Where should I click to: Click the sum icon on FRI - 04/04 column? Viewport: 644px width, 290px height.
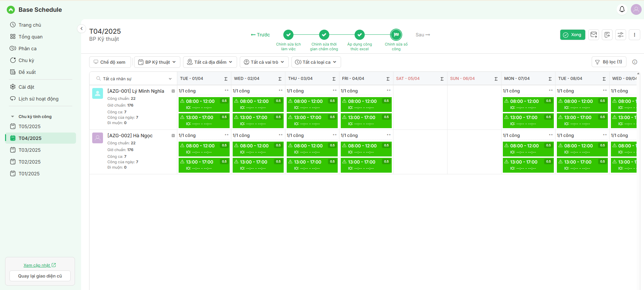coord(388,79)
